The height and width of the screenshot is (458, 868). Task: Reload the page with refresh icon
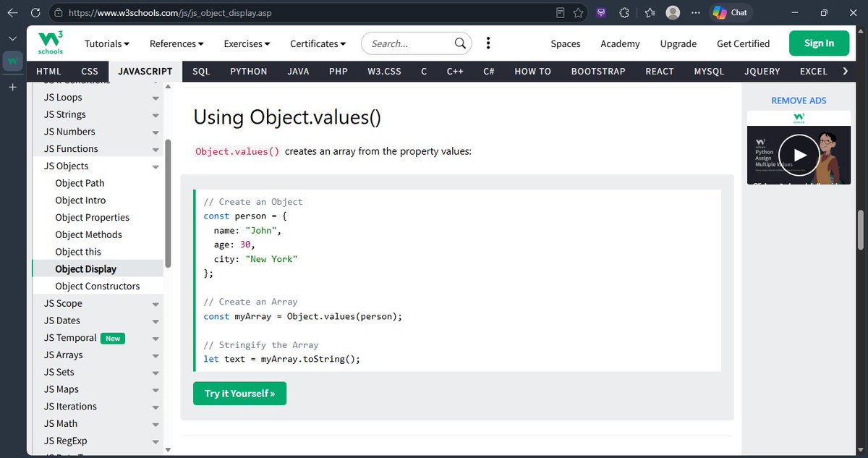[x=36, y=12]
